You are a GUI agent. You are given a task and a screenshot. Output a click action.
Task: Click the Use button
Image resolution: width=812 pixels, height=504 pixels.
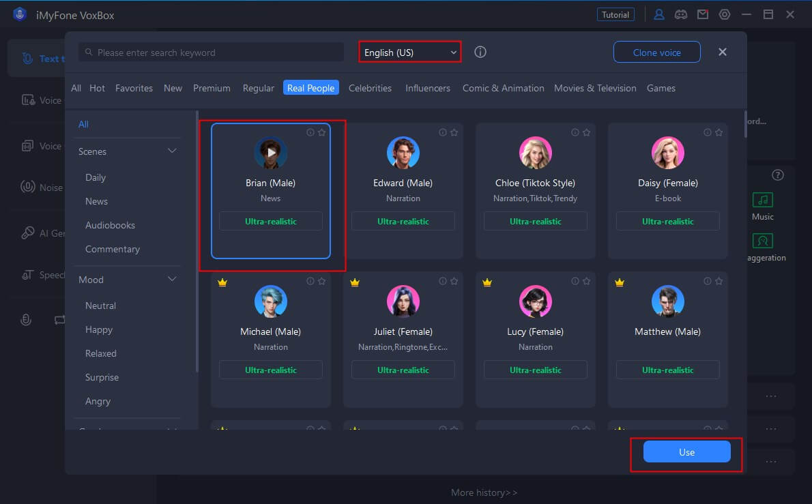(x=686, y=451)
